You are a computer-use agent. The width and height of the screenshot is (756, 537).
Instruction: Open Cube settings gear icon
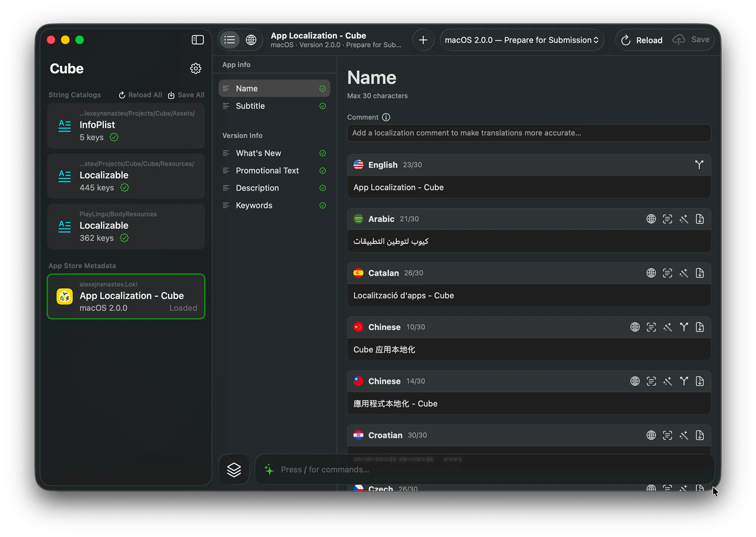[x=195, y=68]
